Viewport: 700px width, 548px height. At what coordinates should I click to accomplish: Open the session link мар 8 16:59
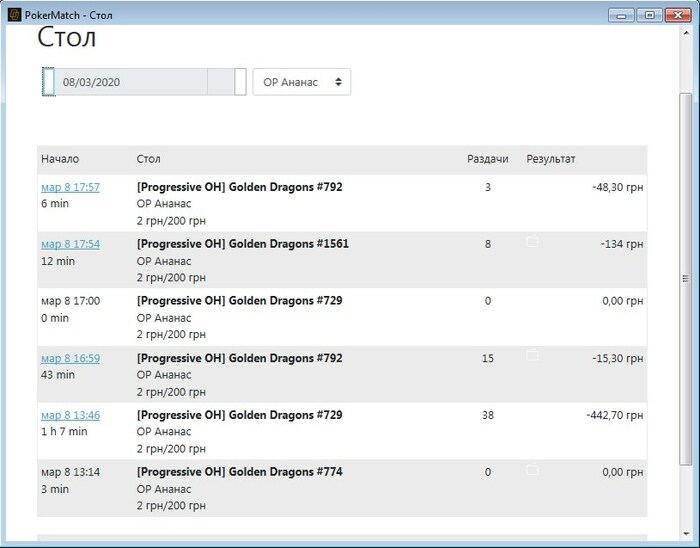pos(71,358)
